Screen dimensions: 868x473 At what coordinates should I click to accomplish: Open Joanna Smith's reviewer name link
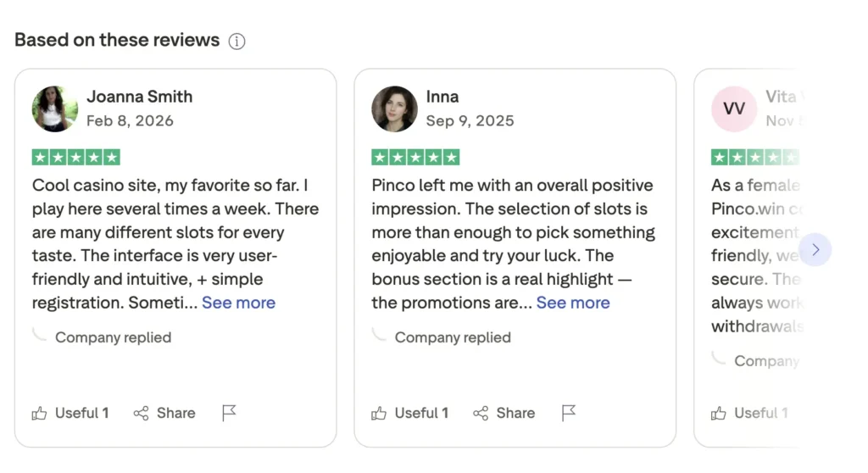[139, 97]
